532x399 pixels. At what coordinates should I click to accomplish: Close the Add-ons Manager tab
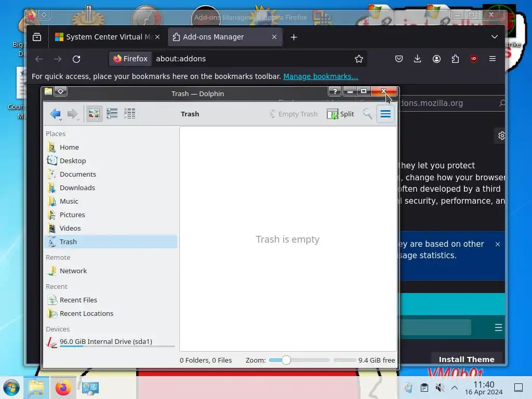pos(274,37)
